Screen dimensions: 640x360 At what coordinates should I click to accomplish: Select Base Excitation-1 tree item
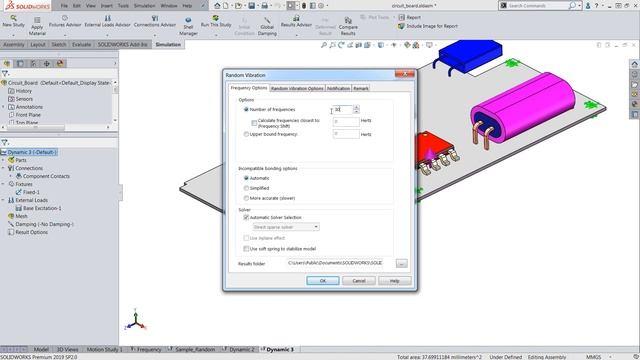coord(42,208)
